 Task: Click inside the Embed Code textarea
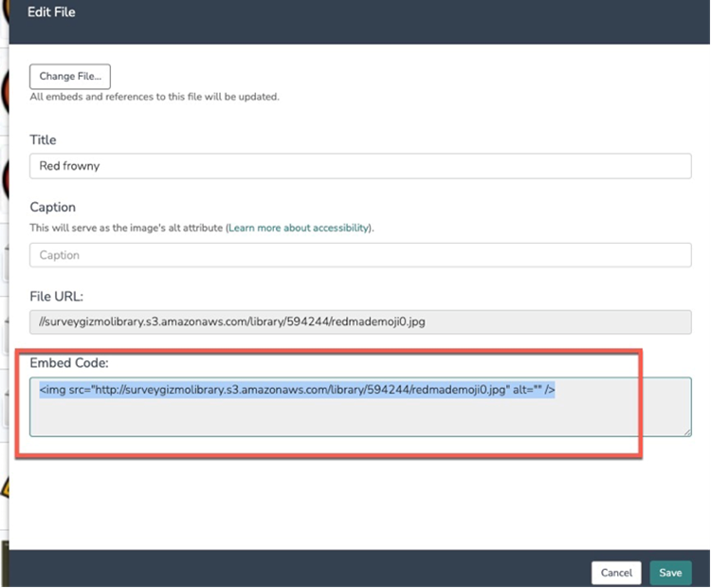[360, 417]
